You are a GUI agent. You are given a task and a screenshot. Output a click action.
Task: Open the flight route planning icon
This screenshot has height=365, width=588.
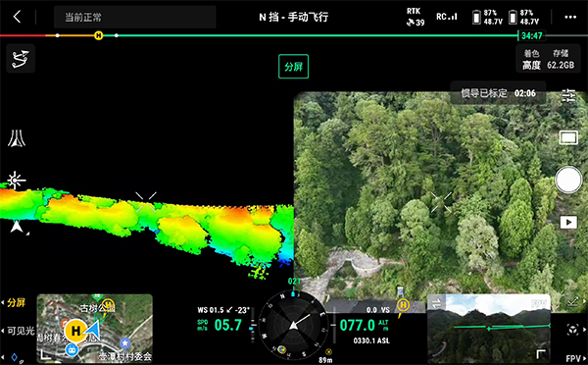pyautogui.click(x=21, y=59)
